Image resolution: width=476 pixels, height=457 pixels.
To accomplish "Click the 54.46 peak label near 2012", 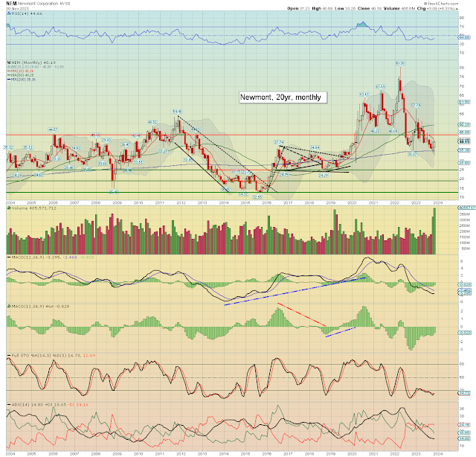I will (177, 112).
